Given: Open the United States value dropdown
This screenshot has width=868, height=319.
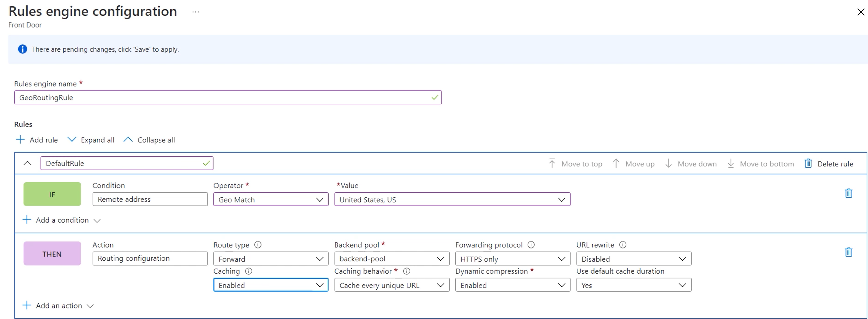Looking at the screenshot, I should click(x=561, y=199).
